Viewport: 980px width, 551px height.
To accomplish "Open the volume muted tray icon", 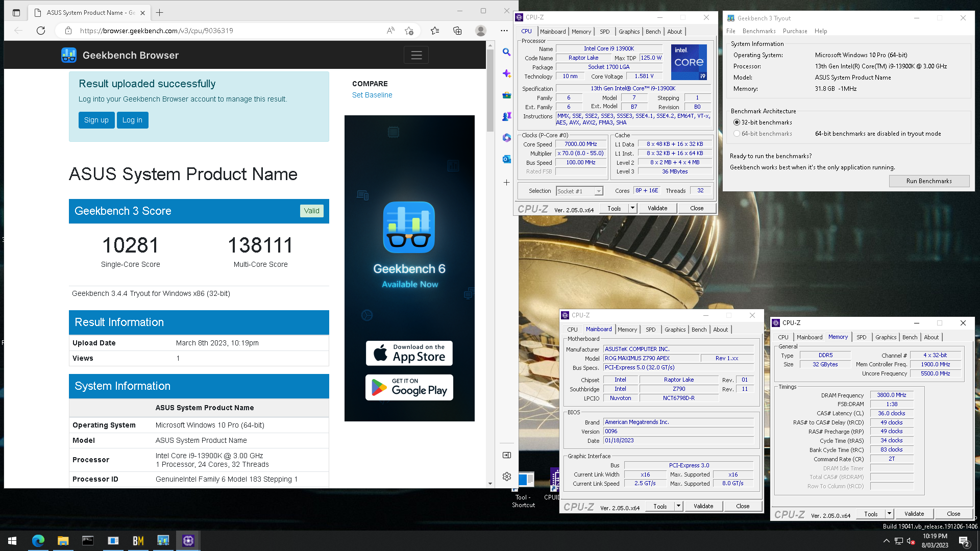I will click(x=911, y=541).
